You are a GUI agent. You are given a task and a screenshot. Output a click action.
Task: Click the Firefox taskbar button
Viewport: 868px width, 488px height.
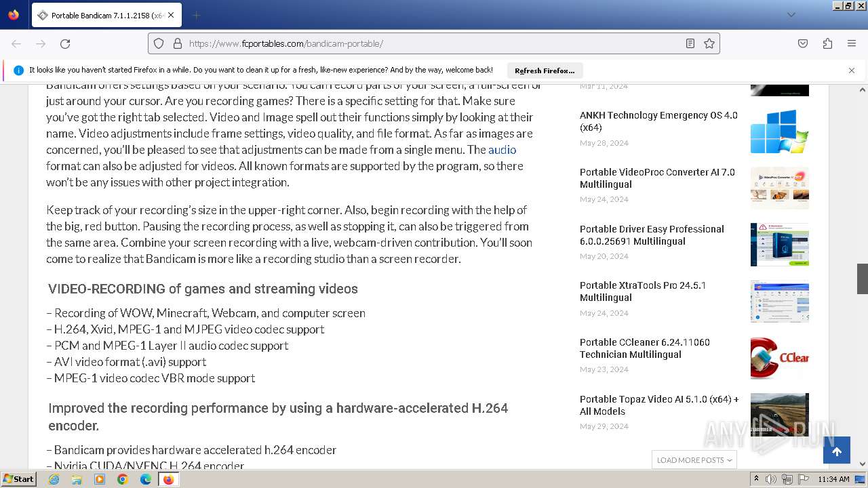pos(168,479)
